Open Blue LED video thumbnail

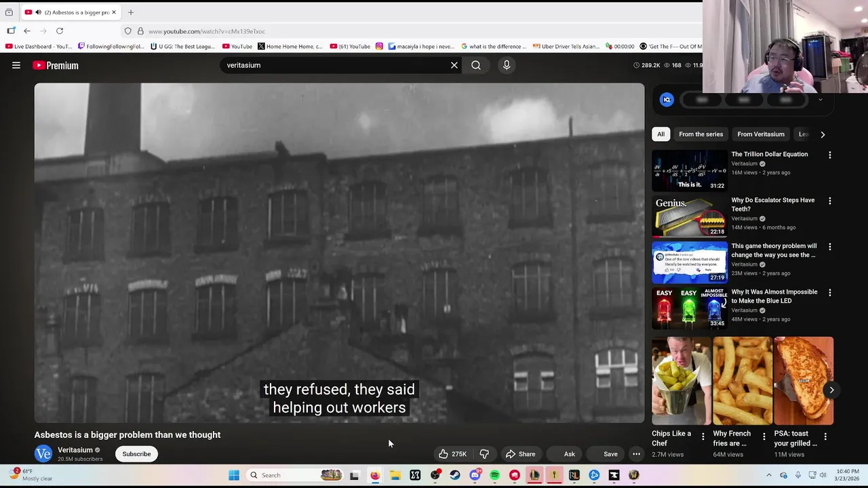690,308
